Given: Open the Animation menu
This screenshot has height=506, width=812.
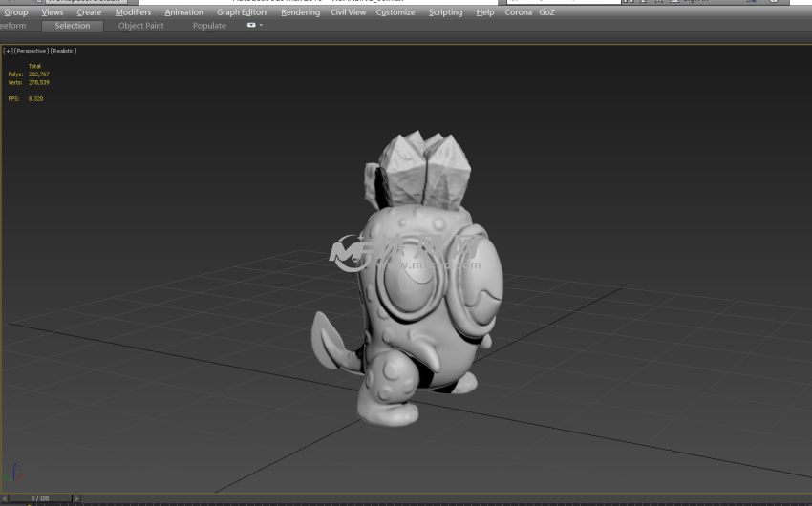Looking at the screenshot, I should pyautogui.click(x=183, y=12).
